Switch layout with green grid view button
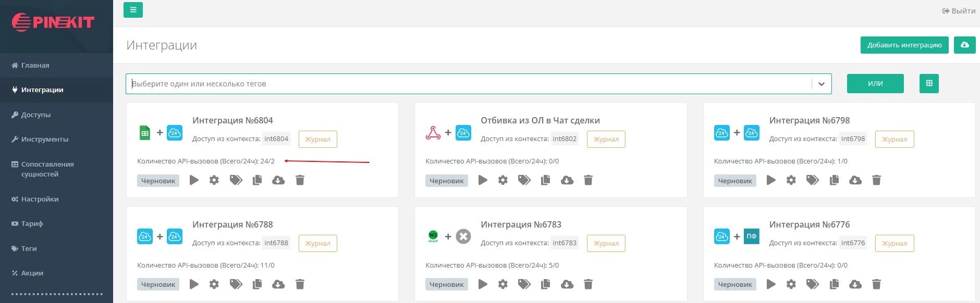The width and height of the screenshot is (980, 303). (x=929, y=83)
